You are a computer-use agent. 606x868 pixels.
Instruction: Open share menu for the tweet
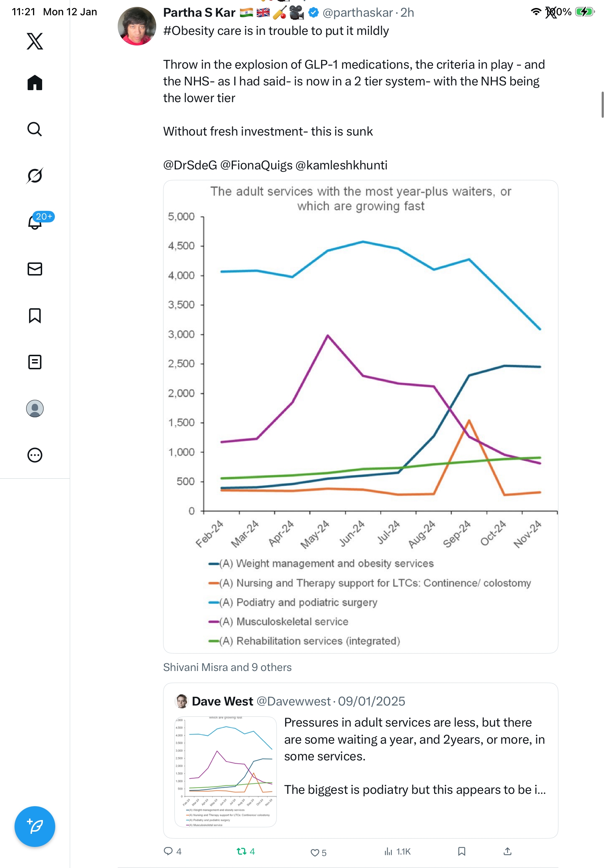point(508,851)
